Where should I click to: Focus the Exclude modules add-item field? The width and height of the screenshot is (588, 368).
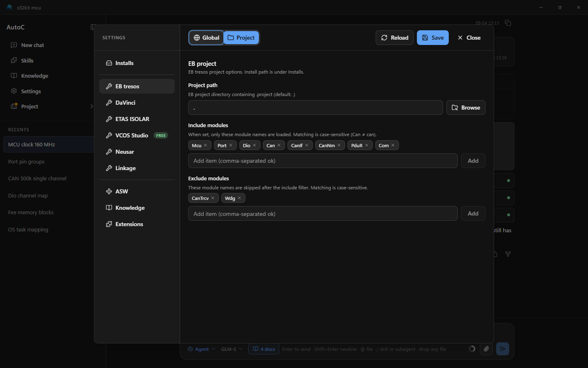323,213
